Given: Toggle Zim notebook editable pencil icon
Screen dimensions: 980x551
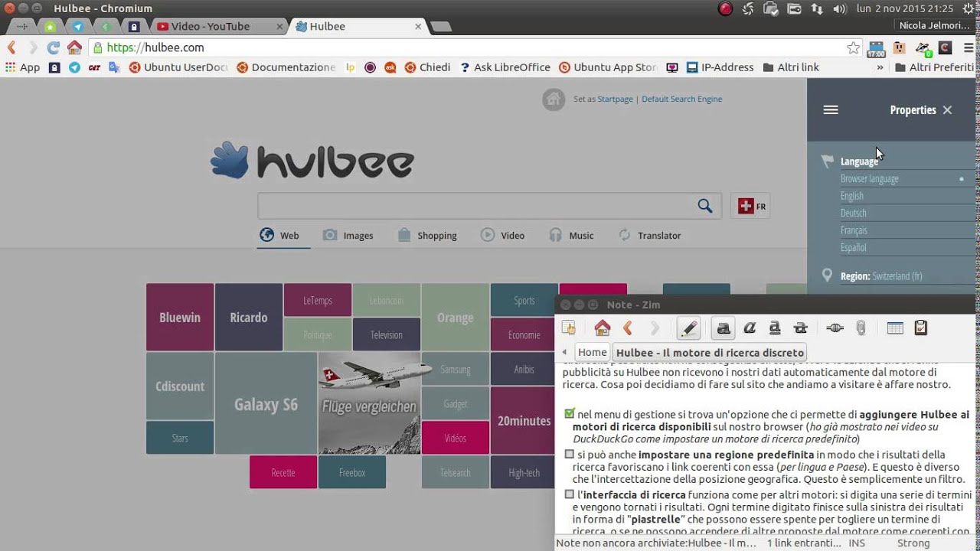Looking at the screenshot, I should coord(688,328).
